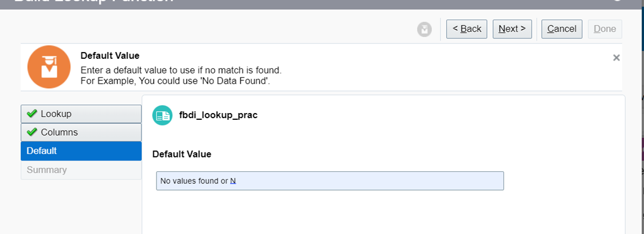The image size is (644, 234).
Task: Click the green checkmark on the Lookup step
Action: (x=32, y=114)
